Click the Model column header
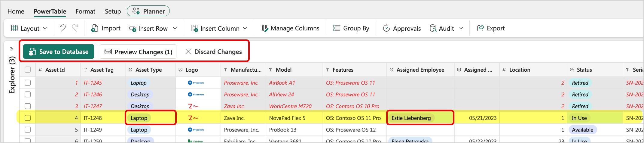Viewport: 644px width, 143px height. click(x=294, y=70)
